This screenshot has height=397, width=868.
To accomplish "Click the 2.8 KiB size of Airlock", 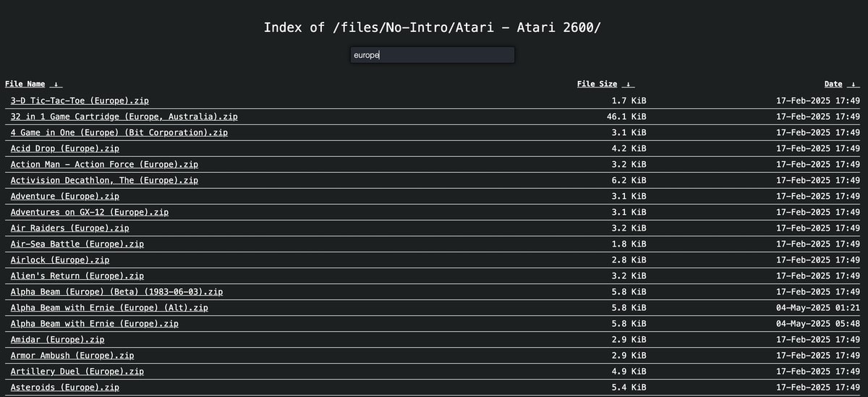I will 629,260.
